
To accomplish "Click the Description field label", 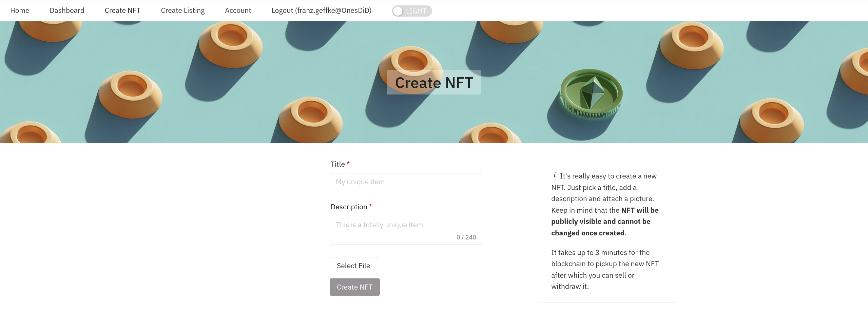I will [349, 207].
